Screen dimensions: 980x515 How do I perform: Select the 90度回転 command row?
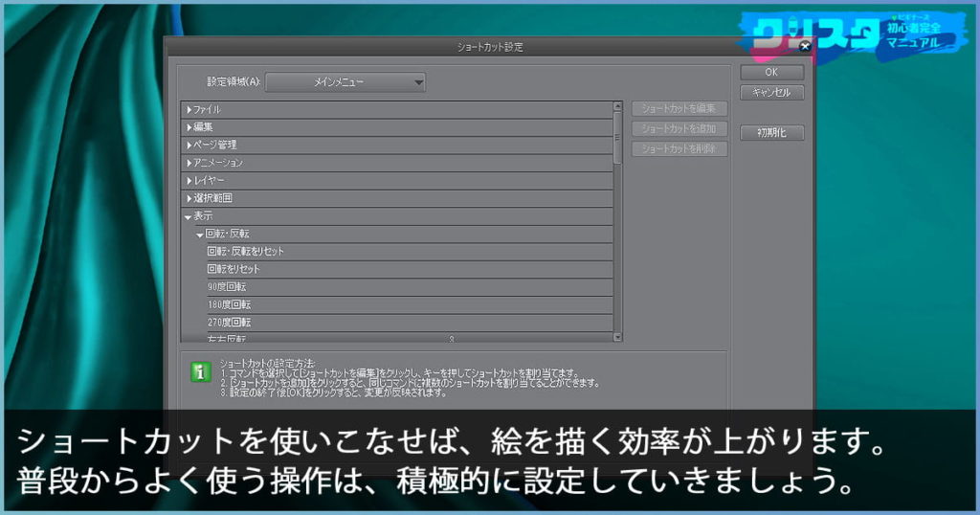410,287
